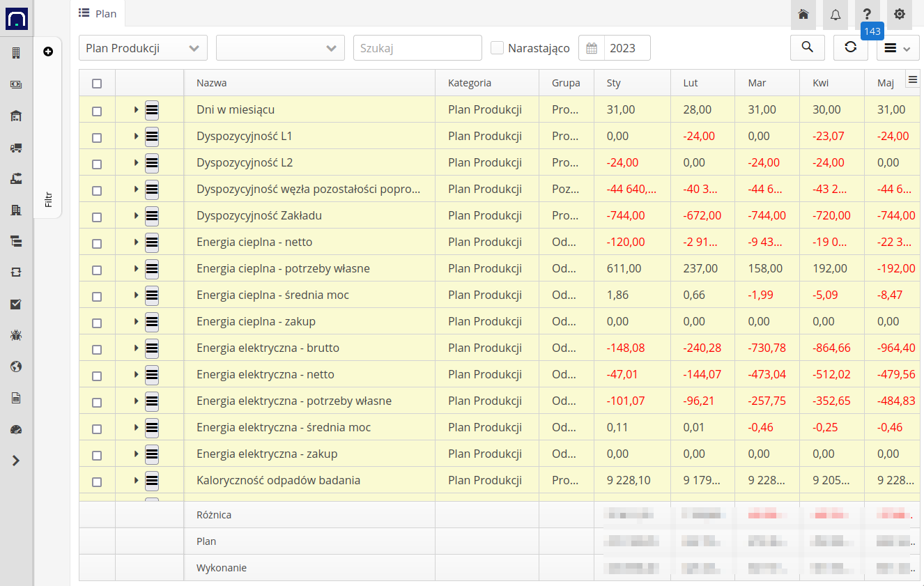Tick the checkbox for Dyspozycyjność L1 row
This screenshot has height=586, width=924.
[x=97, y=137]
